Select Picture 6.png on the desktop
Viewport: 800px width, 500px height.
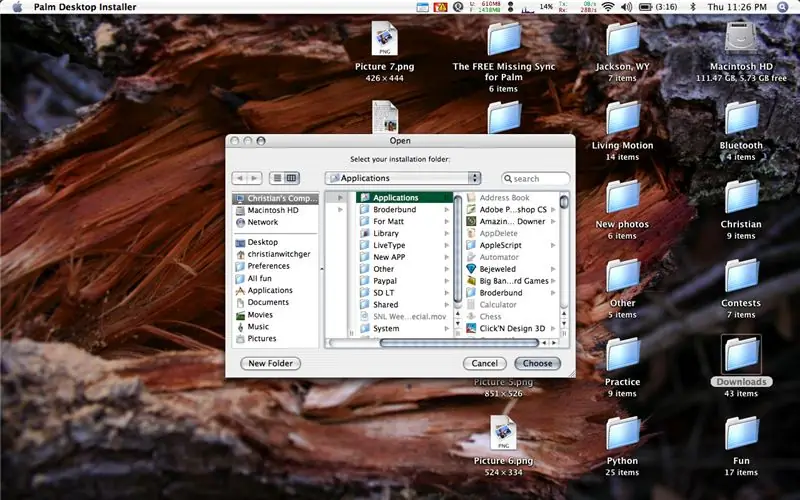pos(504,433)
